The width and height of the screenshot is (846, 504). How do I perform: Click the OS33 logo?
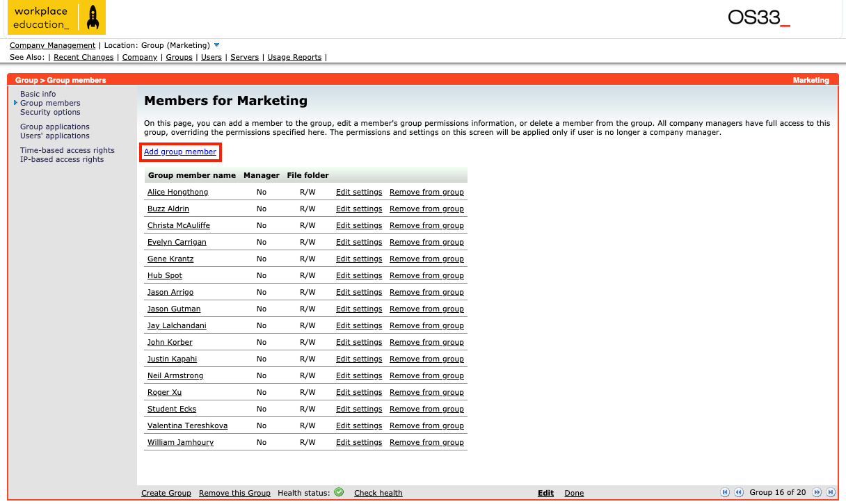coord(759,17)
